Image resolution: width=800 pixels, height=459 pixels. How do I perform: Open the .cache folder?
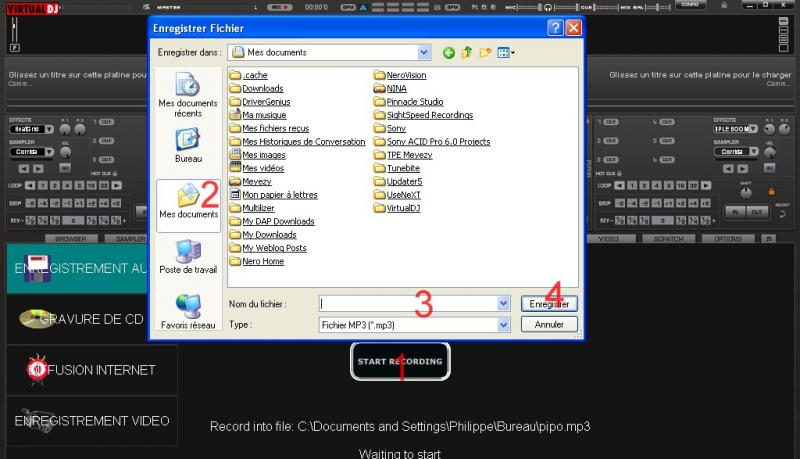[248, 75]
